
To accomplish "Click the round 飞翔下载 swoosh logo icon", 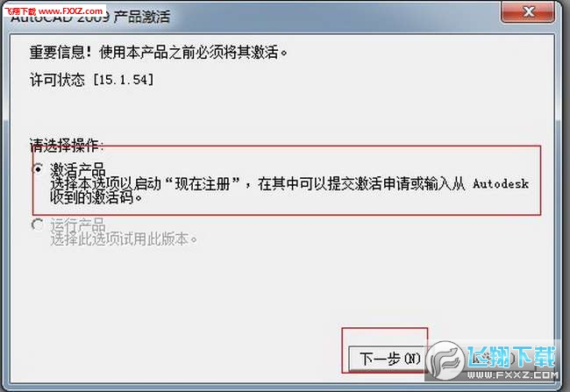I will [445, 360].
